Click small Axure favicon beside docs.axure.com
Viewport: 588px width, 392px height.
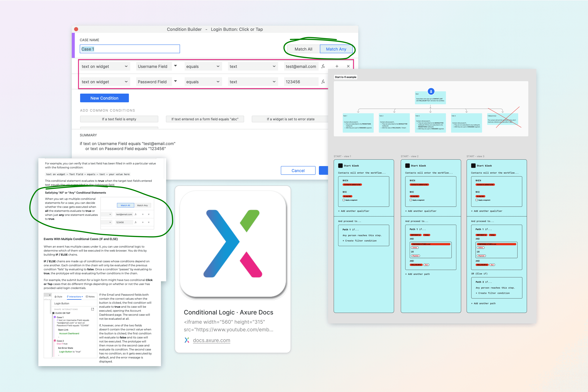pyautogui.click(x=187, y=340)
